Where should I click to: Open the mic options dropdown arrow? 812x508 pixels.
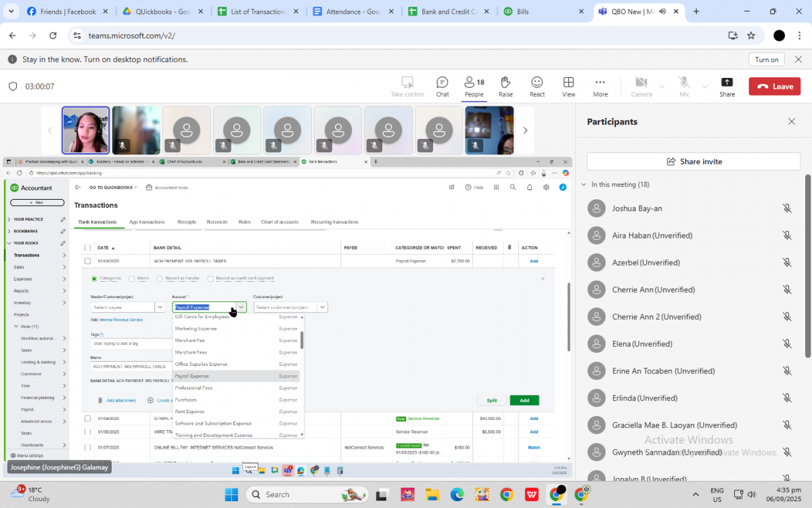[x=705, y=86]
